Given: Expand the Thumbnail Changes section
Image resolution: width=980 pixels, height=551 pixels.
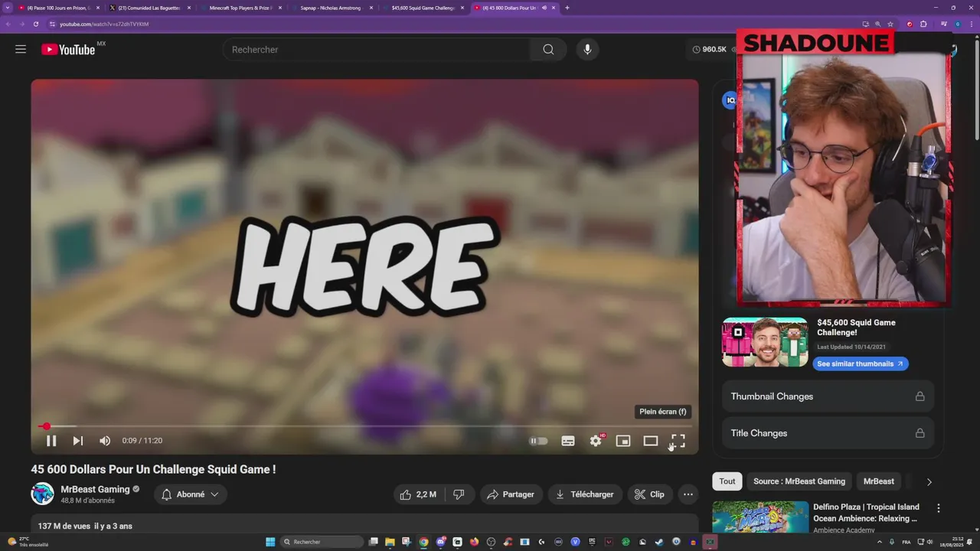Looking at the screenshot, I should [x=828, y=396].
